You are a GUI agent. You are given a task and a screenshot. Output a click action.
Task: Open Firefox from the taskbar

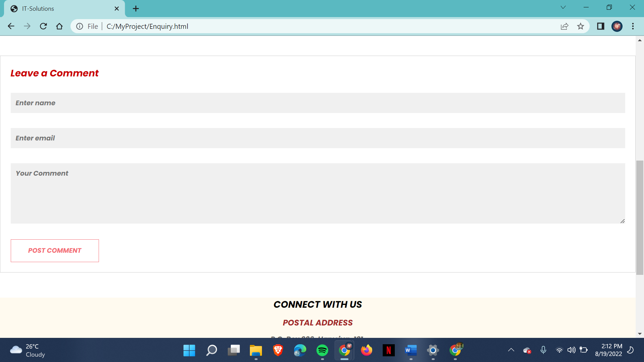[367, 350]
